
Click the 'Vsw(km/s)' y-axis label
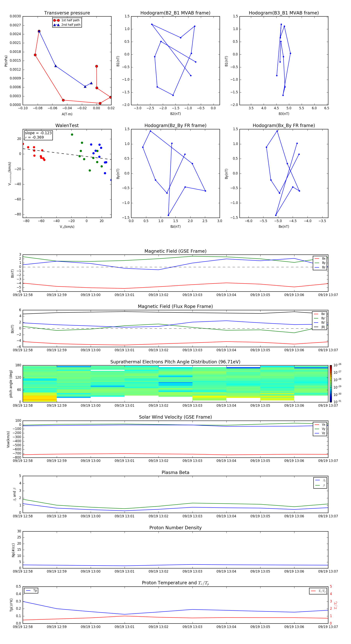pyautogui.click(x=8, y=439)
